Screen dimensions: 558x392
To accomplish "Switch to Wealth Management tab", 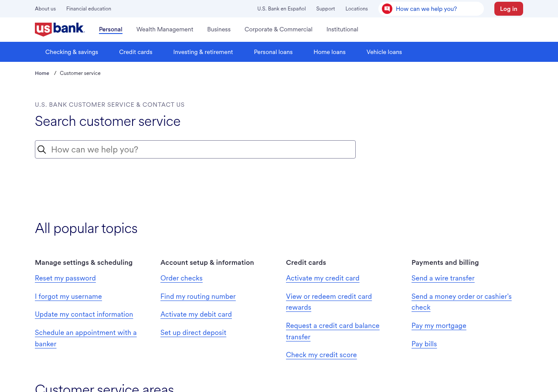I will point(164,29).
